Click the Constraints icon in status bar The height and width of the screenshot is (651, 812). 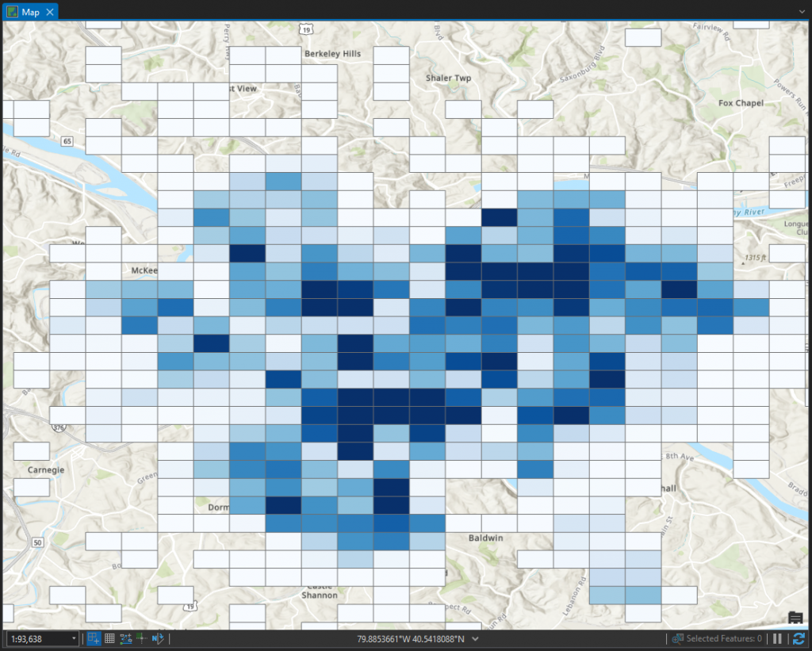(x=125, y=638)
